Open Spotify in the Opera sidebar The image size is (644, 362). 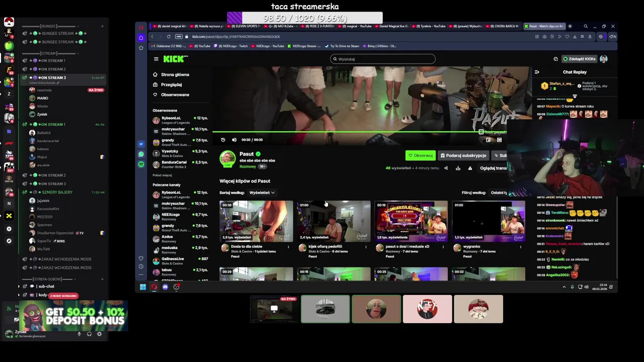(x=141, y=164)
